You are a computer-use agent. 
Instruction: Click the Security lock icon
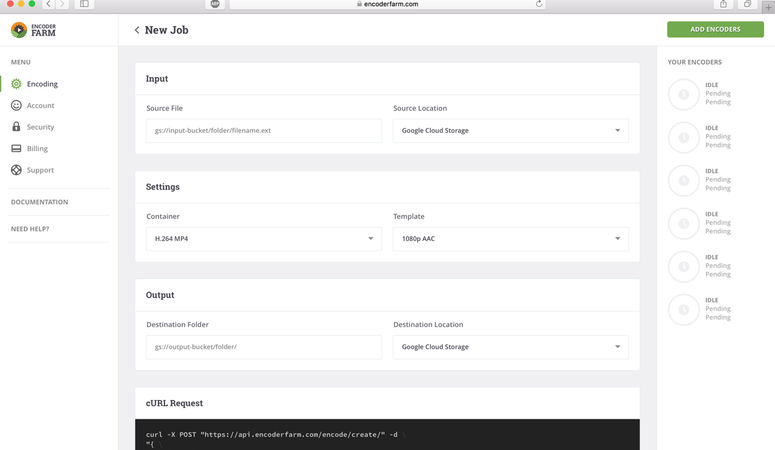[16, 127]
